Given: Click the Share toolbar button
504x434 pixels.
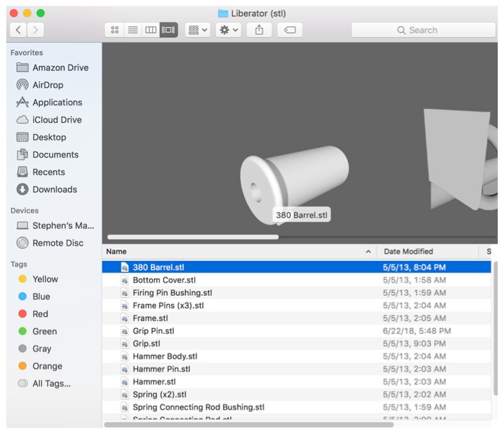Looking at the screenshot, I should point(259,30).
